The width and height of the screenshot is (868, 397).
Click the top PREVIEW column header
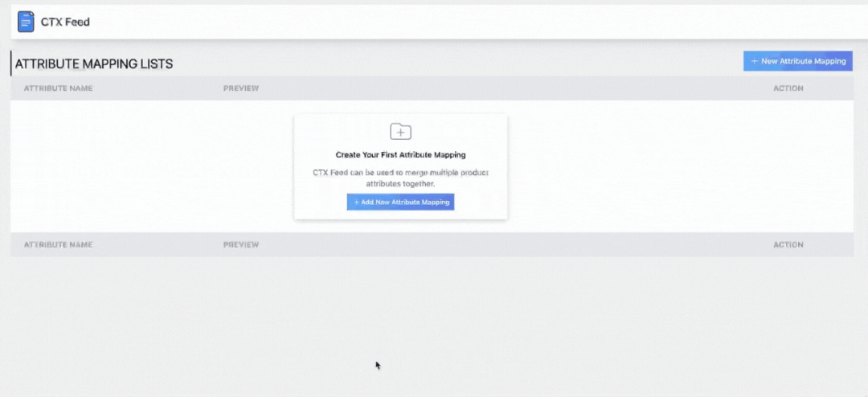click(x=241, y=88)
